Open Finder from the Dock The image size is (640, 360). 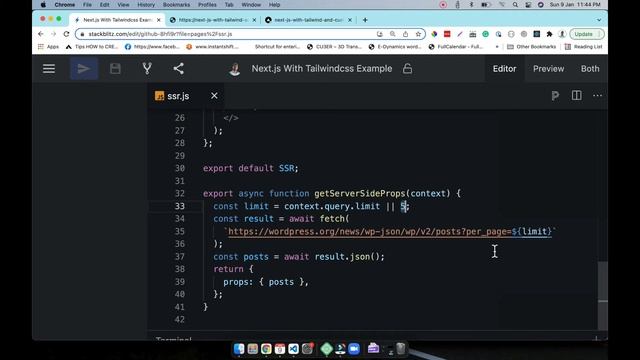point(239,349)
